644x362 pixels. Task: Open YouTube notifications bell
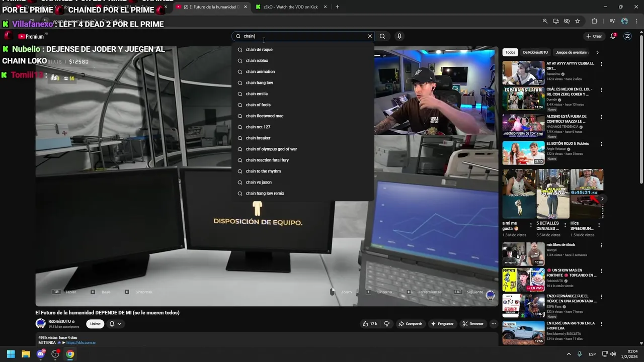613,36
